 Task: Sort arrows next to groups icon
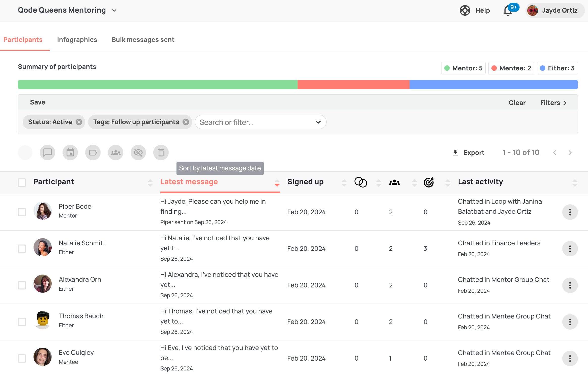[415, 183]
